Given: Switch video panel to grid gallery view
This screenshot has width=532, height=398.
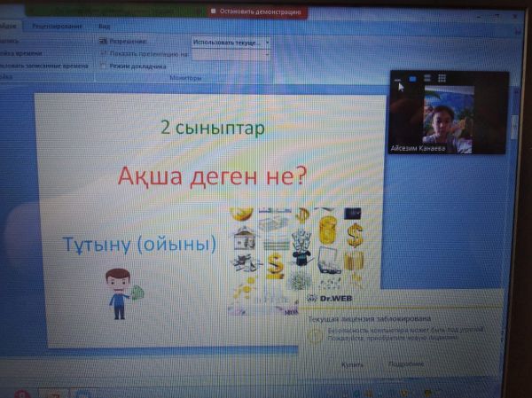Looking at the screenshot, I should 442,78.
